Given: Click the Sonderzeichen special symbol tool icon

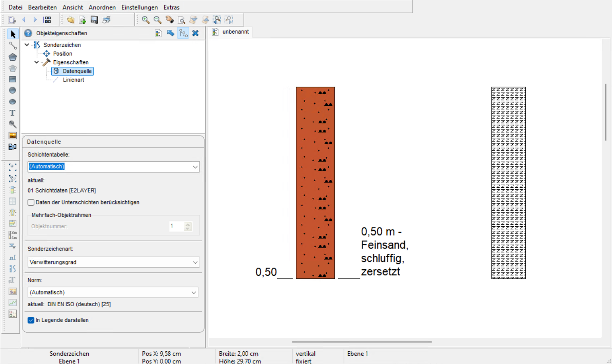Looking at the screenshot, I should [13, 268].
